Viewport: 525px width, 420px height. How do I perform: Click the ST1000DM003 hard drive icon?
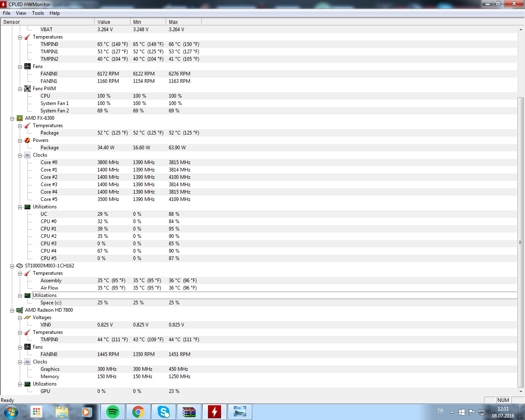(x=20, y=266)
